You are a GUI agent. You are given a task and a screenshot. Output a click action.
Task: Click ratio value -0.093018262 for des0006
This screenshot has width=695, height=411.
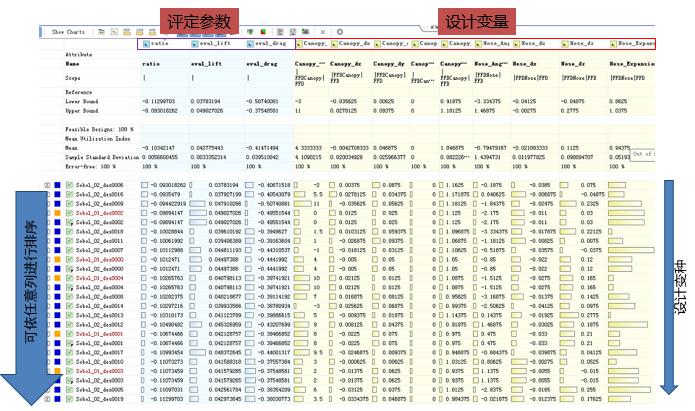[x=168, y=185]
